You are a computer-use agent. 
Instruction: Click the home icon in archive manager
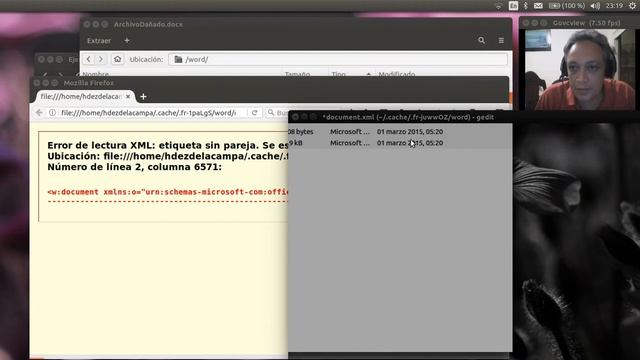click(117, 59)
